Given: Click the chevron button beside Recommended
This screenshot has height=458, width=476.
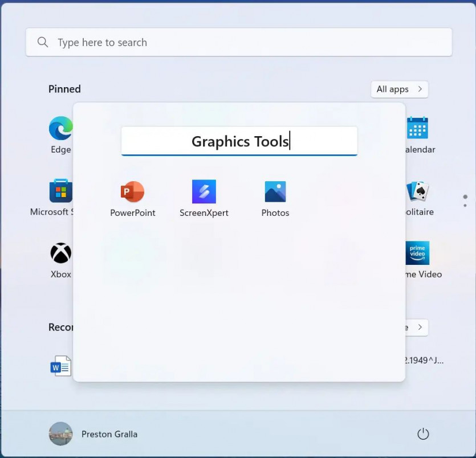Looking at the screenshot, I should [419, 328].
